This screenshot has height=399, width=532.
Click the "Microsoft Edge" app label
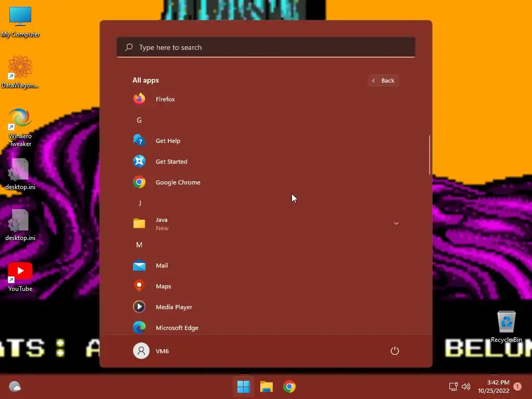pos(177,328)
